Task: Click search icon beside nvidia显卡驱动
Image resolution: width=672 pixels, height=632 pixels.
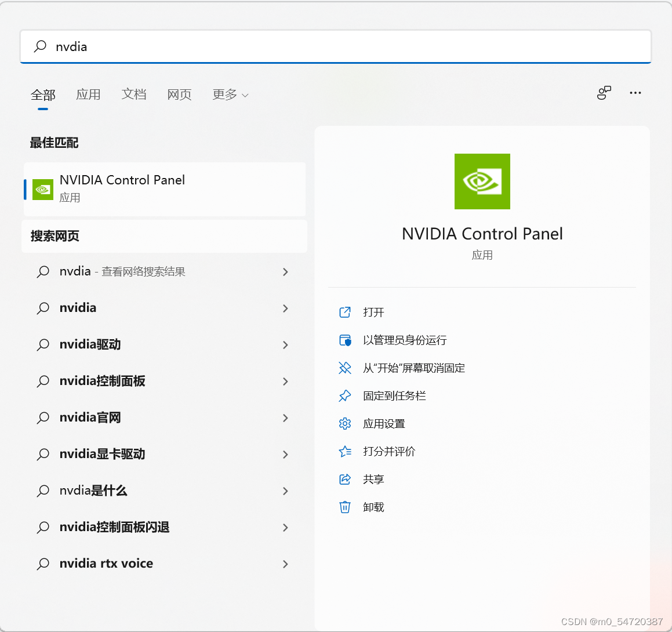Action: coord(43,454)
